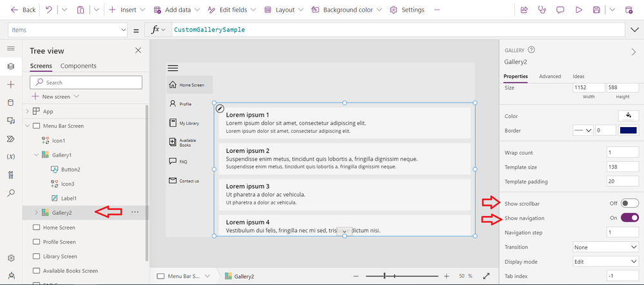
Task: Open the Variables (x) icon
Action: (x=11, y=157)
